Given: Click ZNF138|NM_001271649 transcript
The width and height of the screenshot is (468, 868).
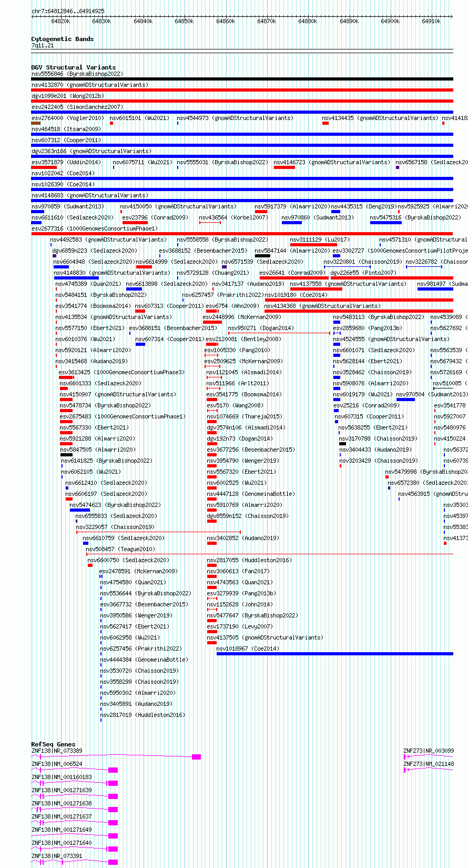Looking at the screenshot, I should coord(62,830).
